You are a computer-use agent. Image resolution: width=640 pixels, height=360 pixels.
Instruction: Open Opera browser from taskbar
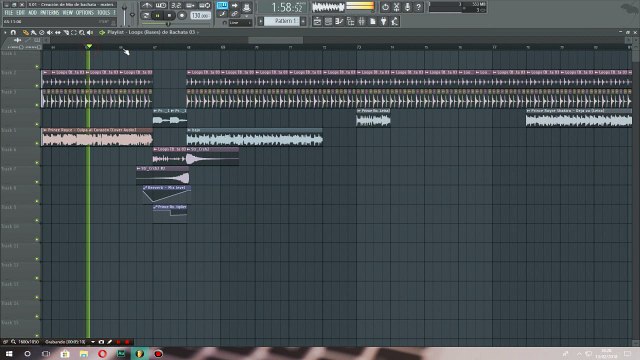point(102,353)
